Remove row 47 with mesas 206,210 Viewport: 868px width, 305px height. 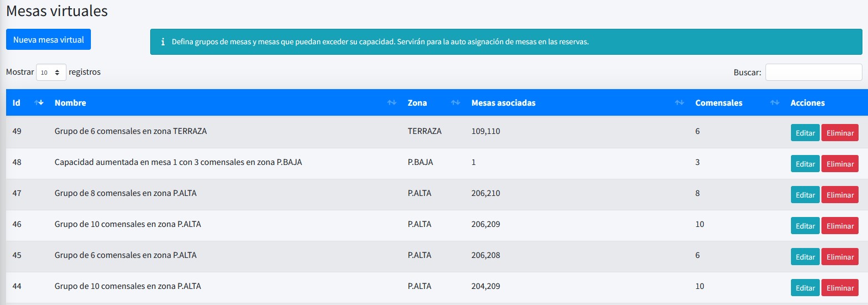point(839,195)
